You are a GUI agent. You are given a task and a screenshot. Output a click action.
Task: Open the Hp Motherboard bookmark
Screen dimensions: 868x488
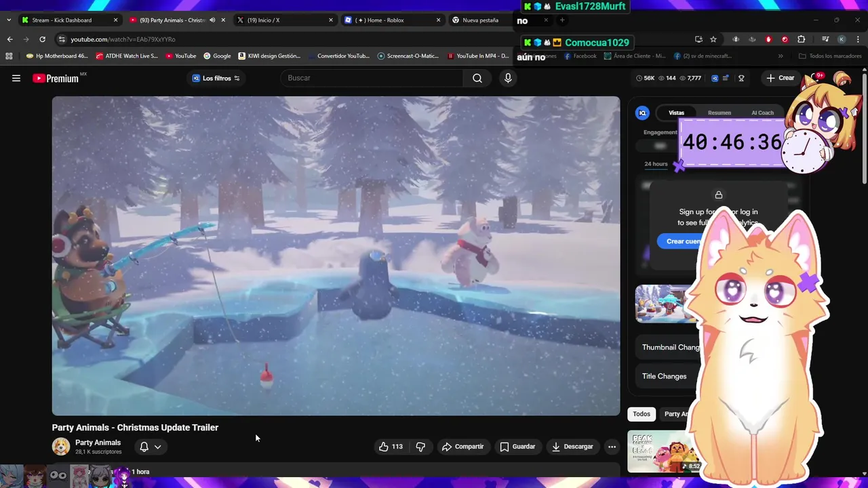click(x=57, y=56)
